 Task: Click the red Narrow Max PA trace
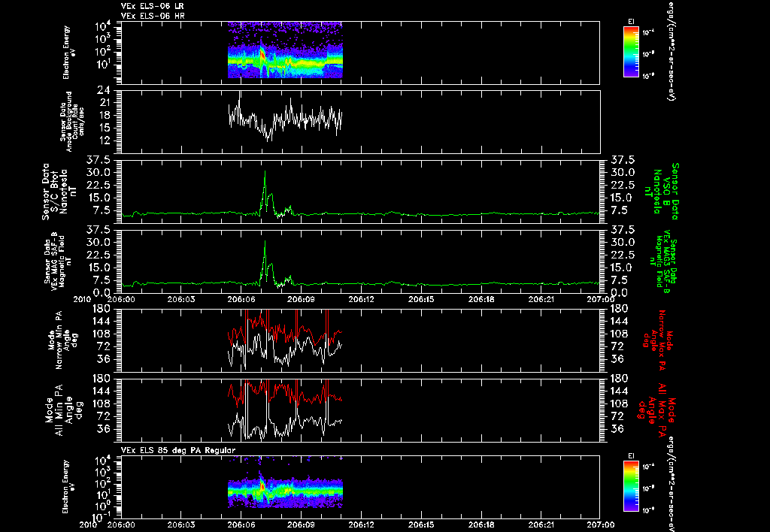coord(285,331)
